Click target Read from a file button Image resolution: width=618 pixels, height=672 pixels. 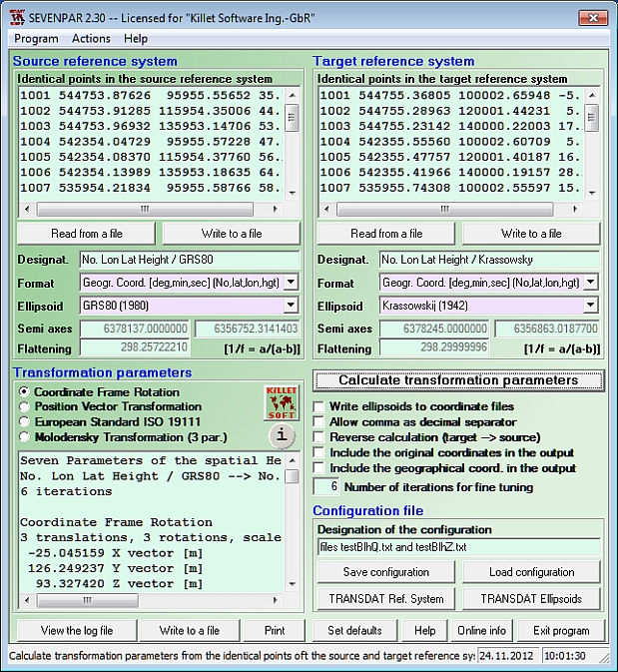386,234
